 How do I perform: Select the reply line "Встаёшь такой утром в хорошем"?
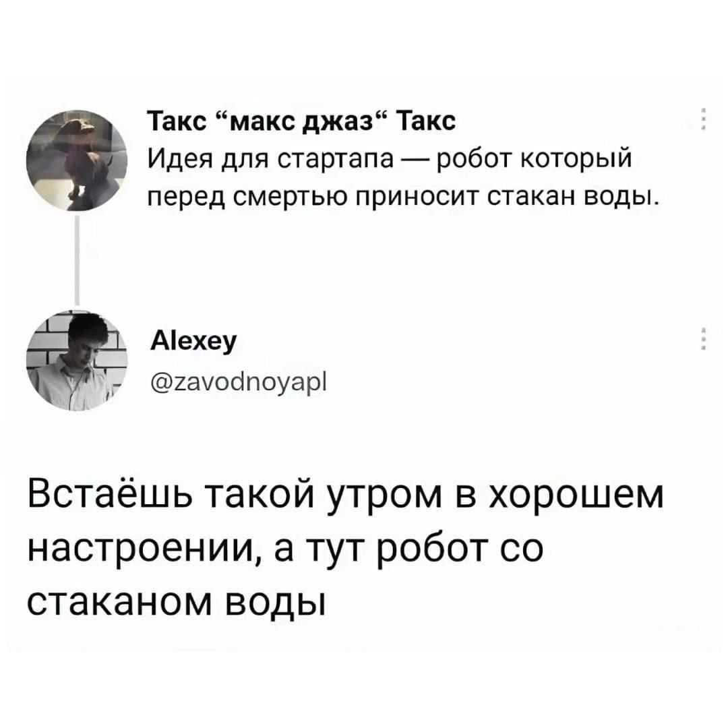(x=345, y=493)
